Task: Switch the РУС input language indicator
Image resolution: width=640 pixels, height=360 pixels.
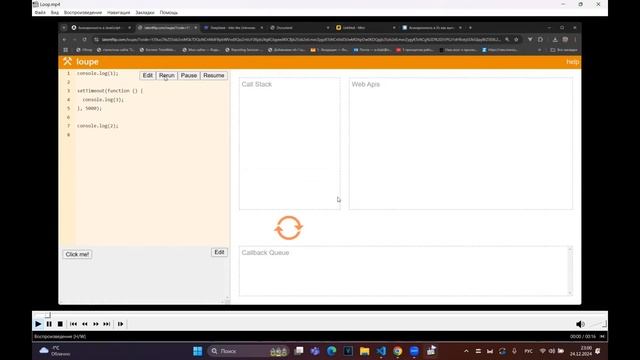Action: [528, 351]
